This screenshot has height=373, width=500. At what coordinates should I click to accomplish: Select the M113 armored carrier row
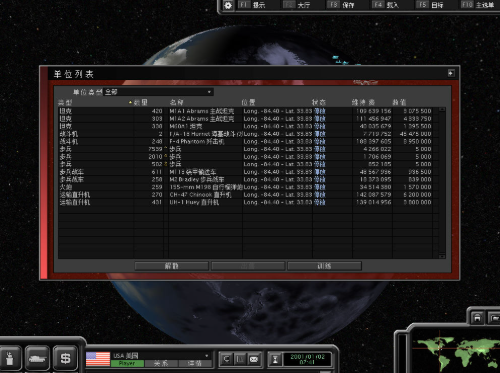click(x=248, y=172)
